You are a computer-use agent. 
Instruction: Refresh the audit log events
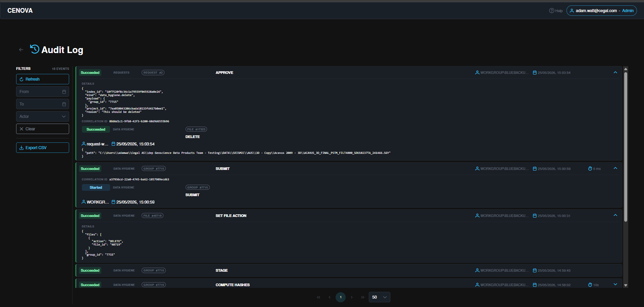click(43, 79)
